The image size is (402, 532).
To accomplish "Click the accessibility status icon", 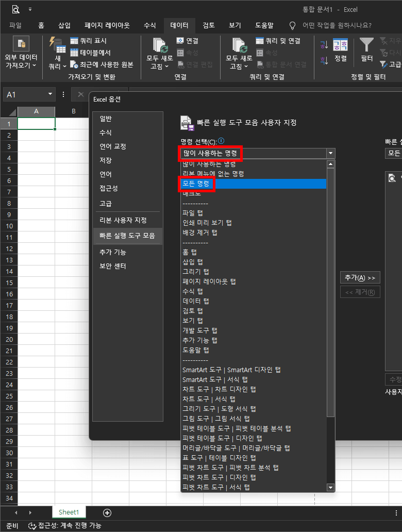I will (32, 525).
